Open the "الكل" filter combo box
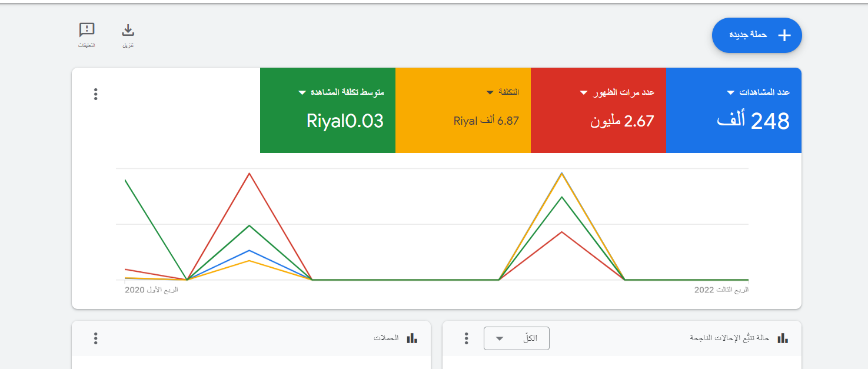Screen dimensions: 868x369 tap(516, 338)
